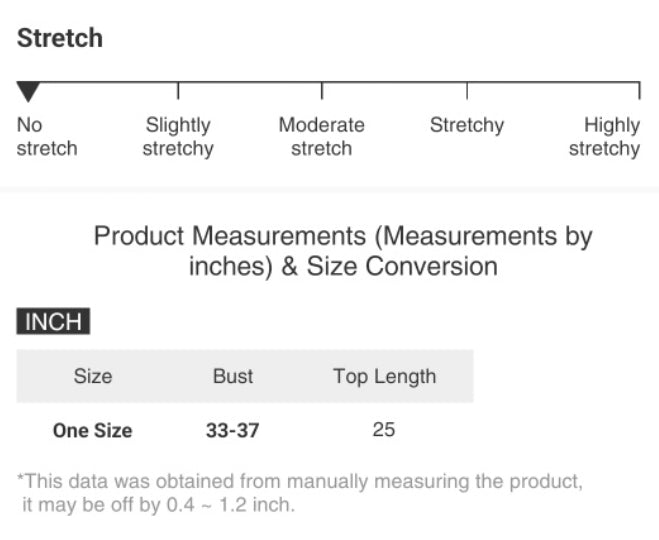Click the Size column header
The width and height of the screenshot is (659, 540).
(x=93, y=377)
